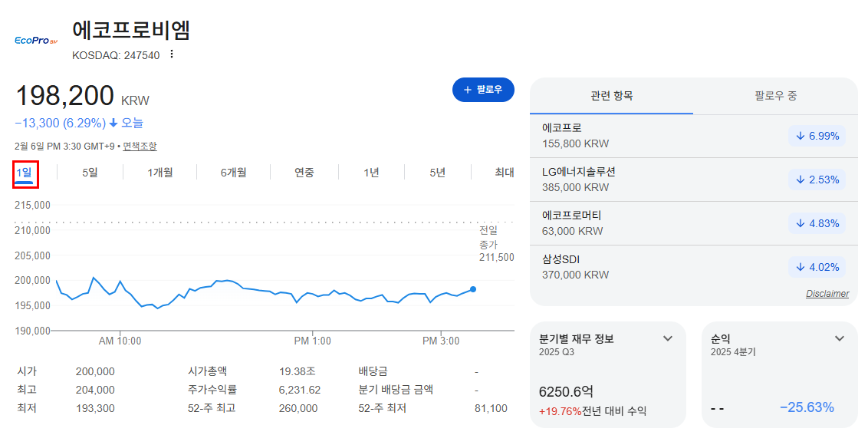Viewport: 868px width, 435px height.
Task: Click the 2025 4분기 period label
Action: (733, 352)
